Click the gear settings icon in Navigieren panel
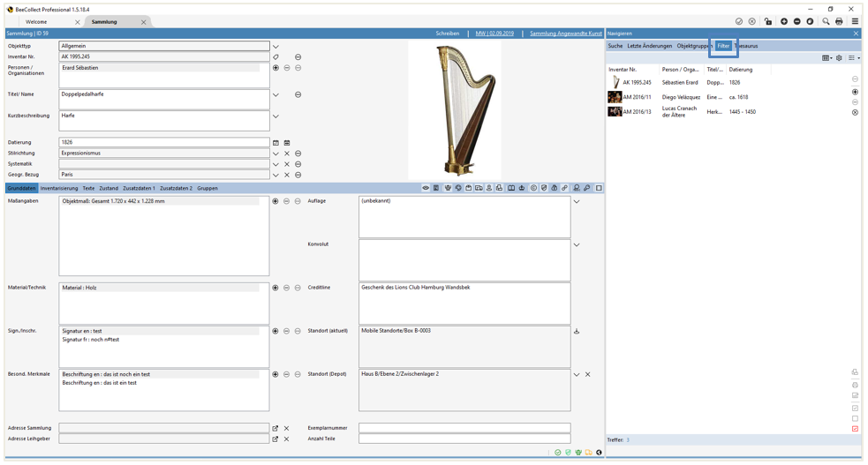Viewport: 868px width, 465px height. tap(839, 58)
